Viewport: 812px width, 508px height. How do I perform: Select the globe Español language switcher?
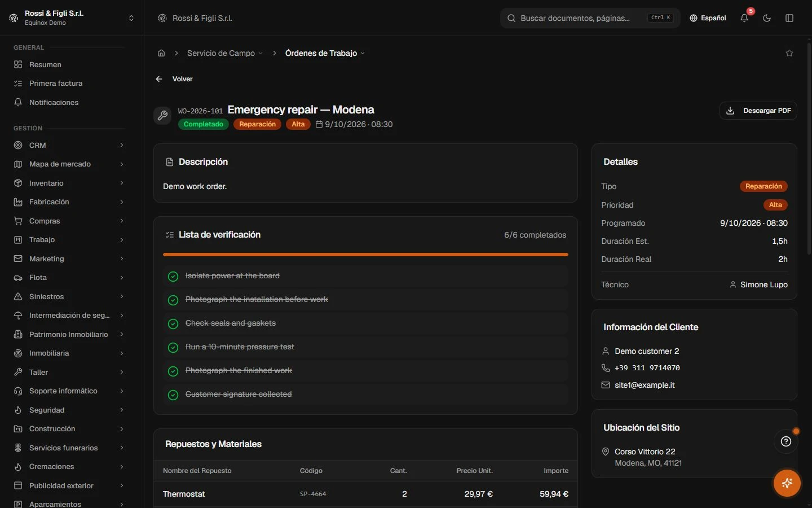(x=708, y=18)
